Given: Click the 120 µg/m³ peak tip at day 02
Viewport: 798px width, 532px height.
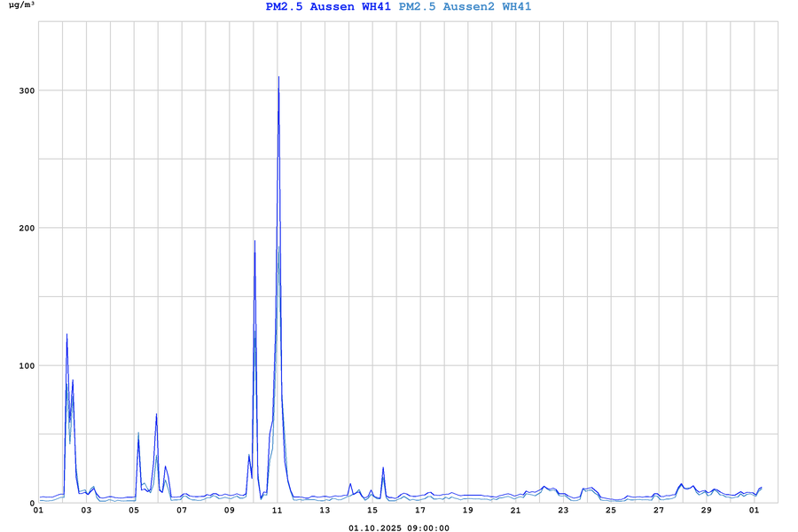Looking at the screenshot, I should pyautogui.click(x=66, y=334).
